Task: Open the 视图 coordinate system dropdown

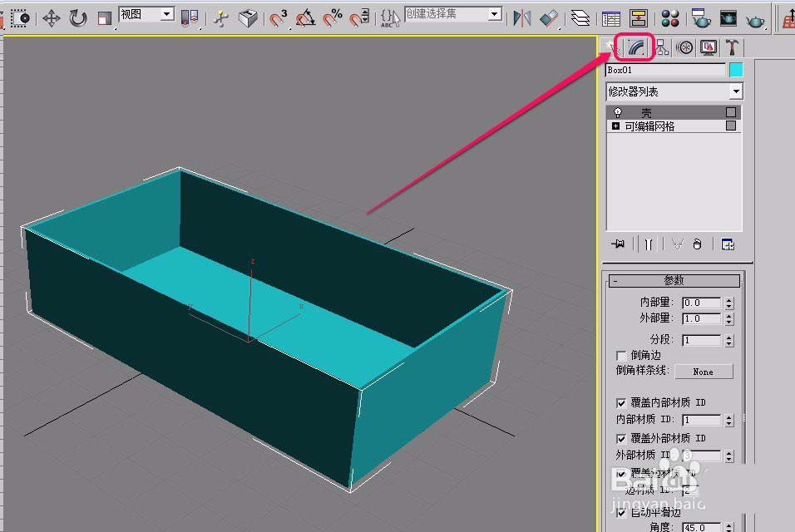Action: [x=146, y=14]
